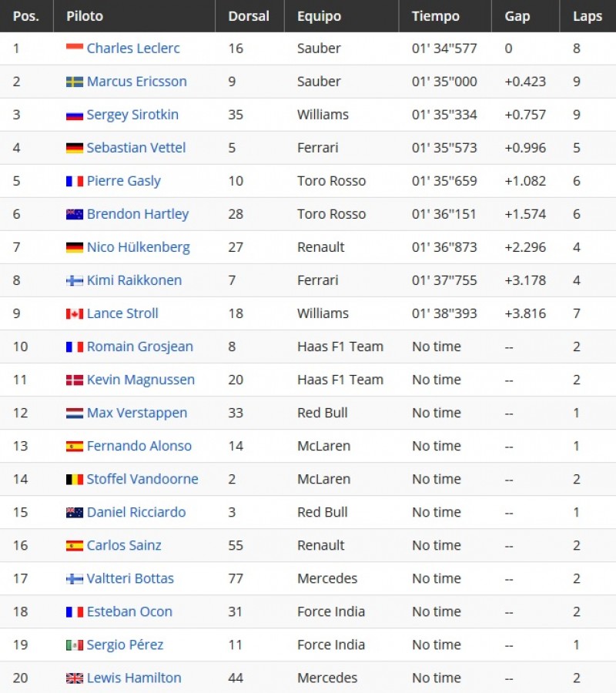Click the Laps column header

[x=588, y=16]
